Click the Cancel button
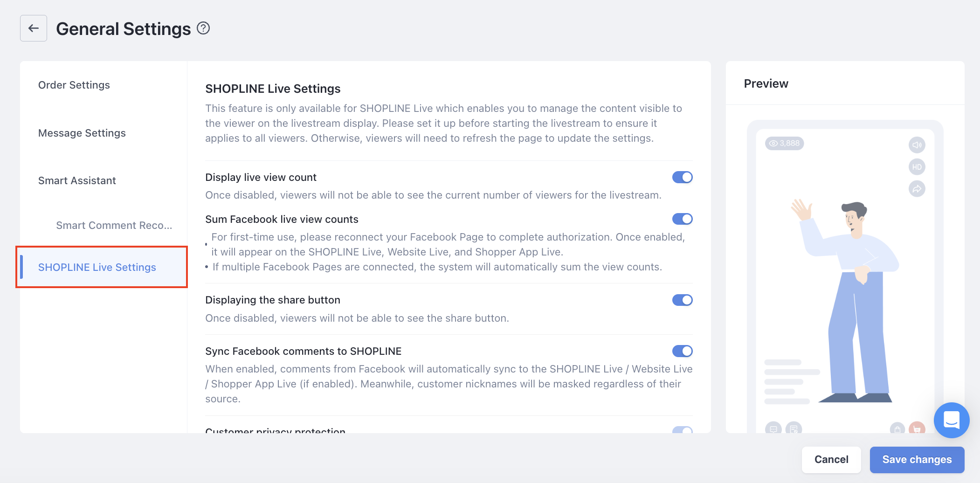The image size is (980, 483). pyautogui.click(x=831, y=460)
